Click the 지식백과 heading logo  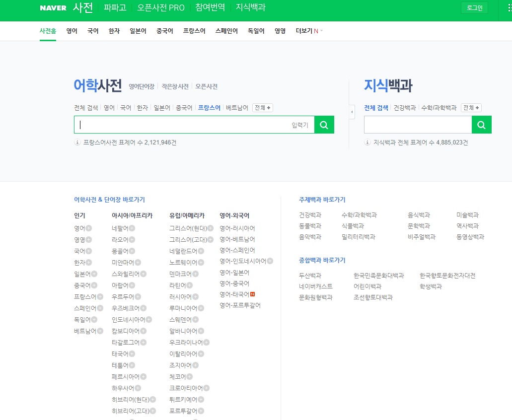(x=388, y=85)
